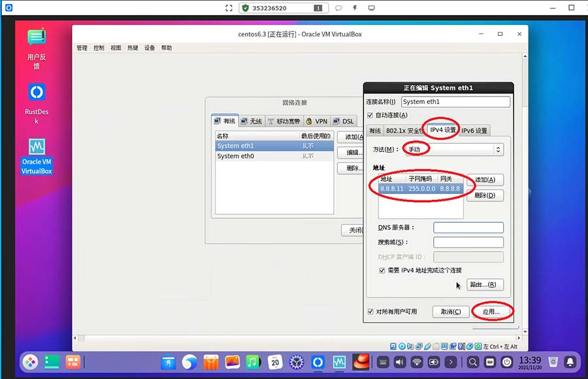Select the System eth1 connection row

click(x=274, y=146)
